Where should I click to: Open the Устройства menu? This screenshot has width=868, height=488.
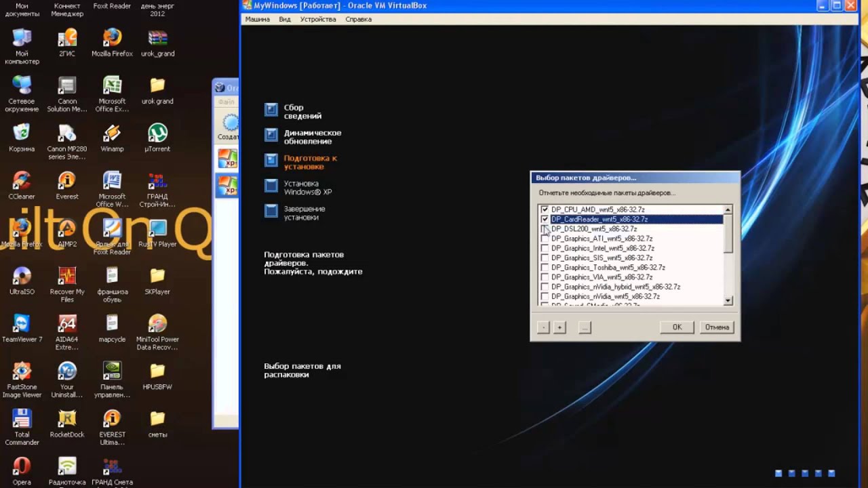(x=318, y=19)
